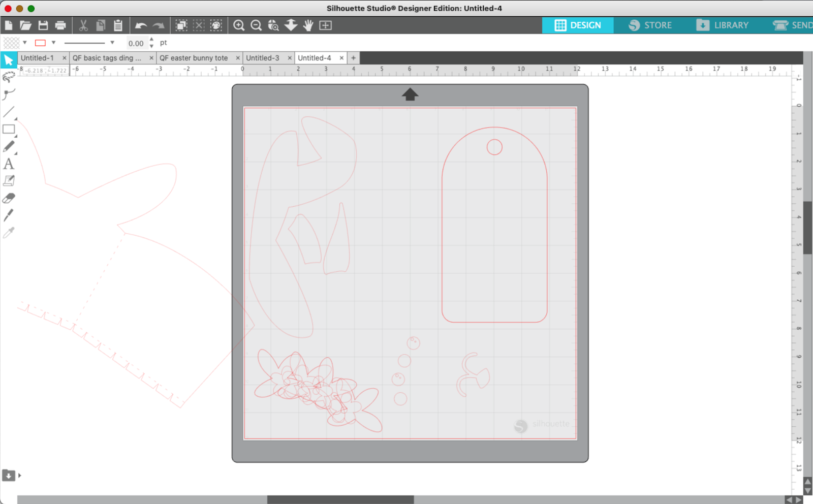This screenshot has width=813, height=504.
Task: Select the rounded tag shape on mat
Action: [494, 225]
